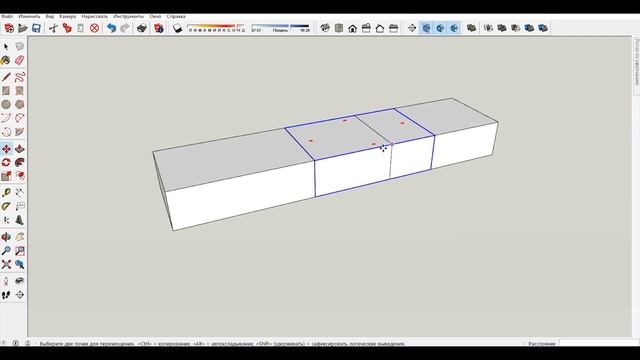Select the Scale tool

6,176
